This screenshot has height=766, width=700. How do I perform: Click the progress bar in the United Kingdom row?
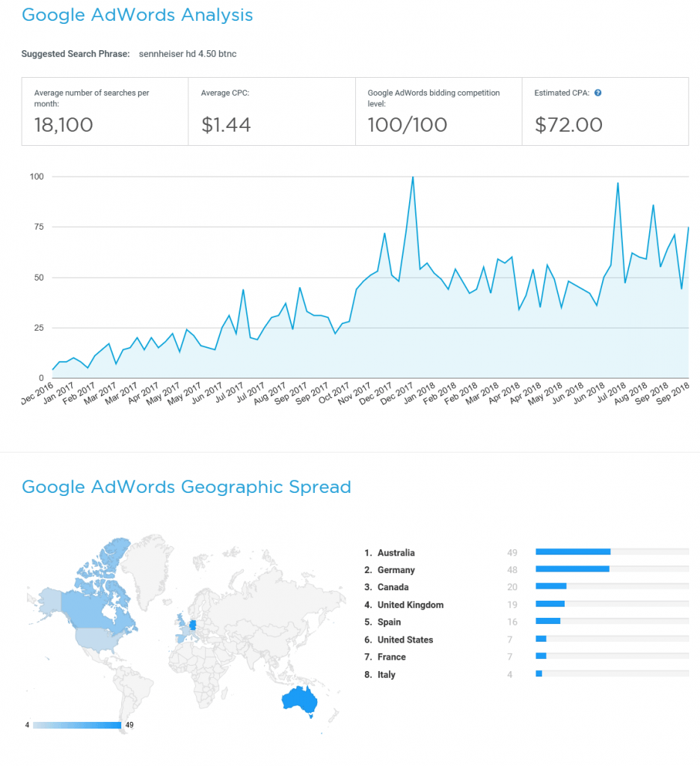pyautogui.click(x=612, y=604)
